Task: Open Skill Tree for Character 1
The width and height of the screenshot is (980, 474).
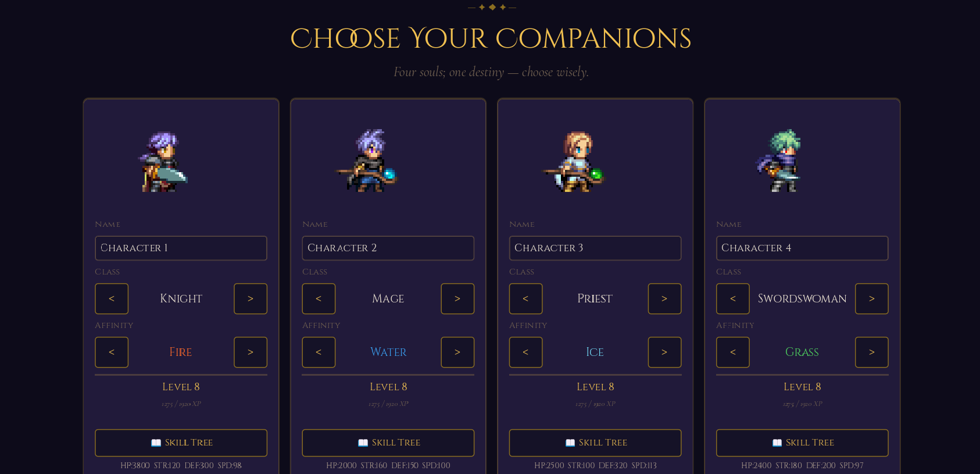Action: 181,443
